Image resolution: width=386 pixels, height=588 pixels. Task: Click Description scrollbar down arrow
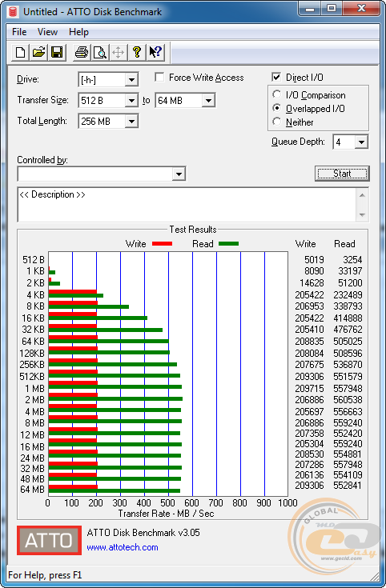[362, 215]
